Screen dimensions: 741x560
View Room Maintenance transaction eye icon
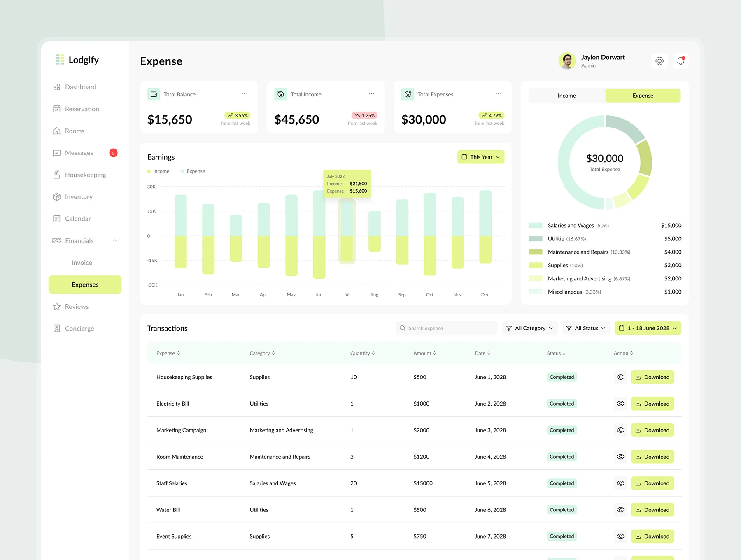621,457
